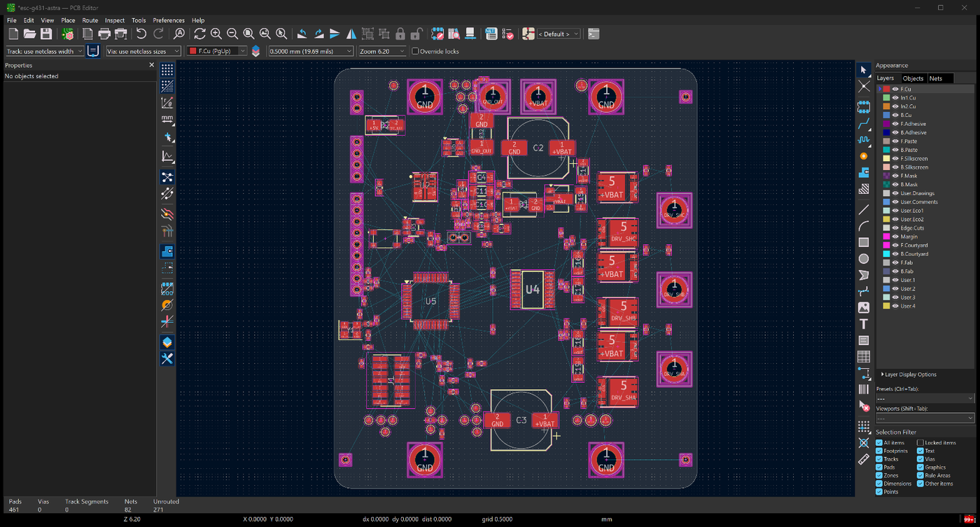Select the Delete items tool
This screenshot has height=527, width=980.
point(864,406)
